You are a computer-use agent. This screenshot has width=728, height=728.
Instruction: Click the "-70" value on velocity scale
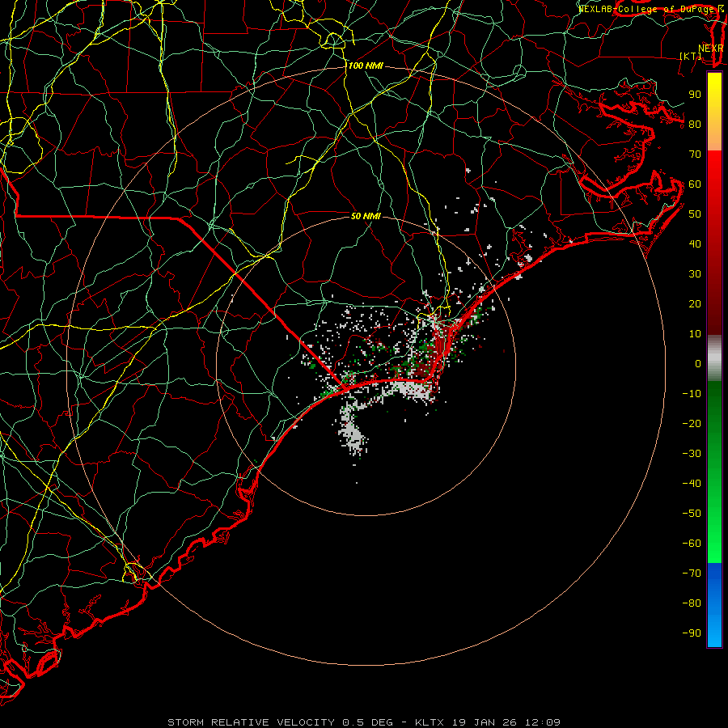pyautogui.click(x=692, y=574)
